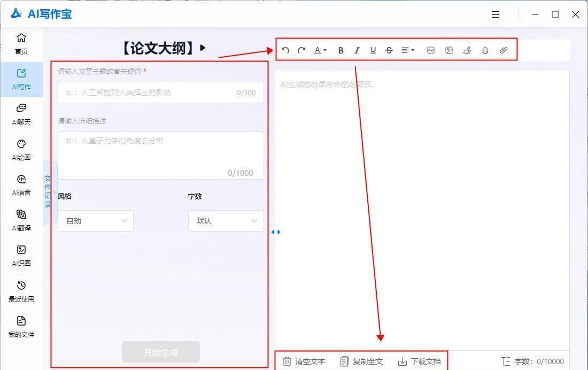The height and width of the screenshot is (370, 588).
Task: Click 清空文本 to clear the text
Action: [304, 361]
